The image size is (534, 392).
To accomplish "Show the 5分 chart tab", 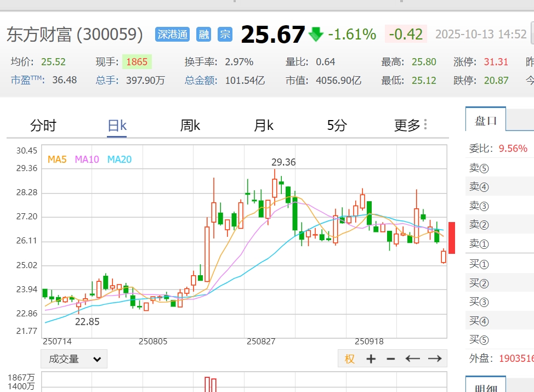I will point(337,126).
